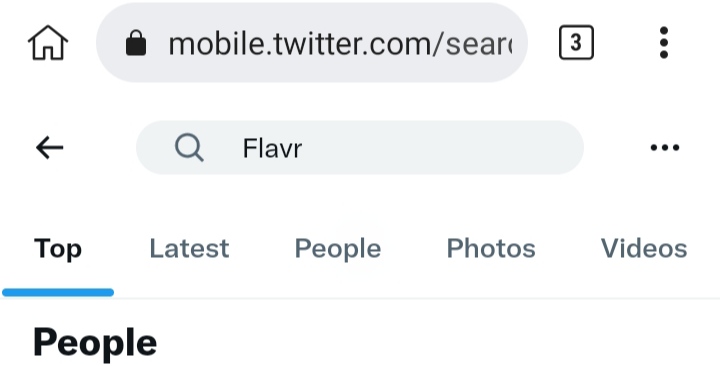
Task: Click blank space right of People heading
Action: tap(436, 343)
